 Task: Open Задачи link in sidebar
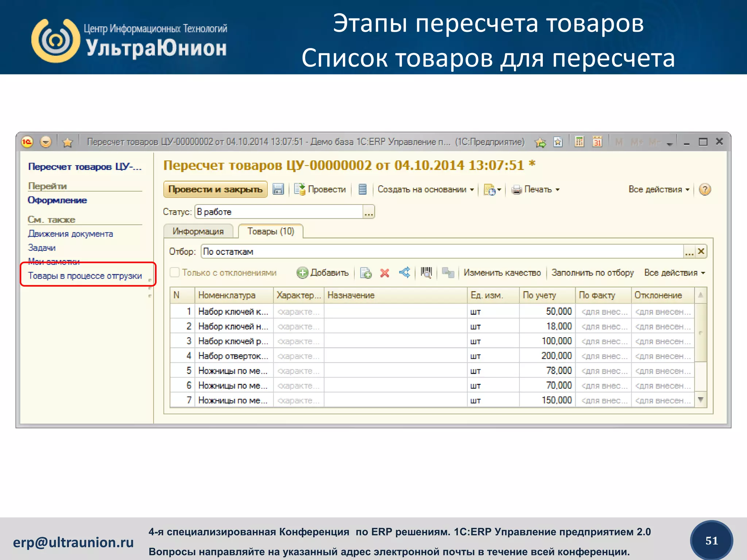(x=42, y=248)
